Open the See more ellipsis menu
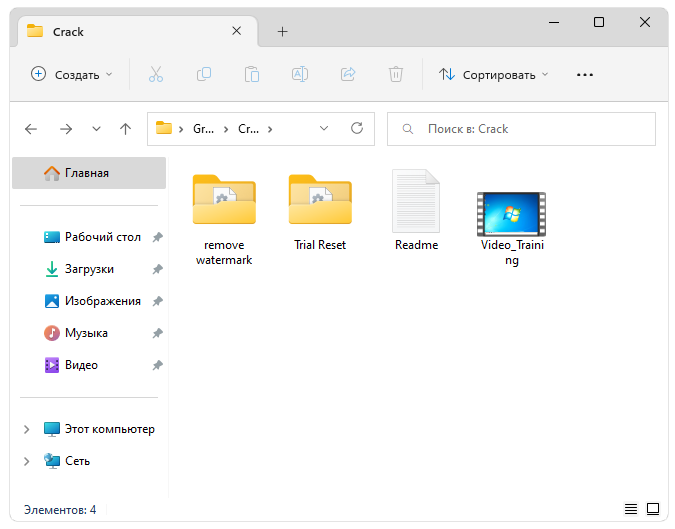Image resolution: width=675 pixels, height=529 pixels. 585,74
